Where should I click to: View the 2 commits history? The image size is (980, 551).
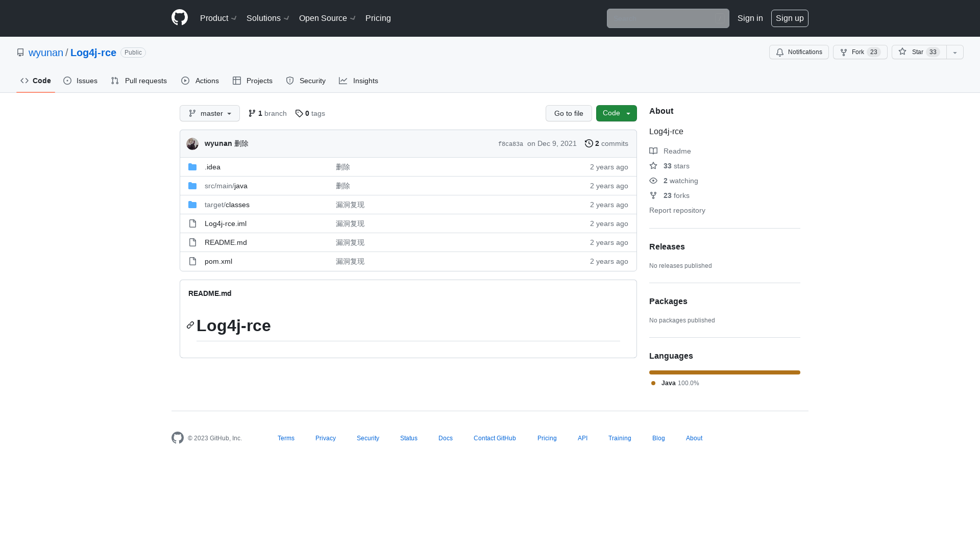pyautogui.click(x=606, y=143)
